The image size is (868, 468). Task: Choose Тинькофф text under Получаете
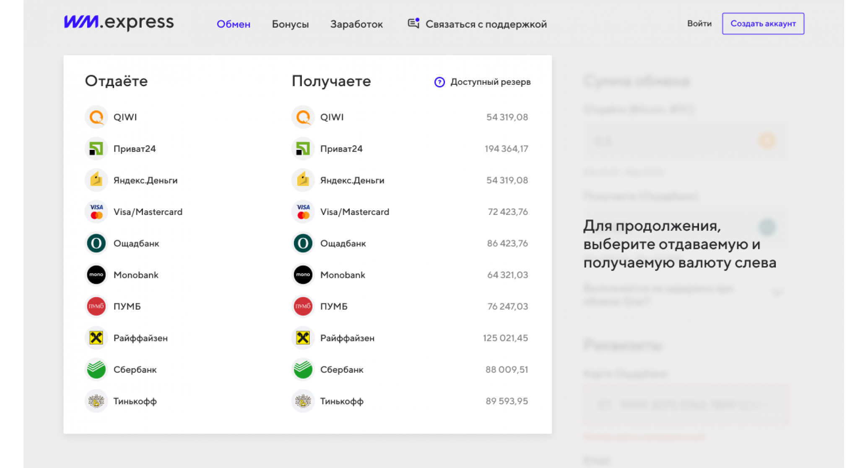click(342, 401)
